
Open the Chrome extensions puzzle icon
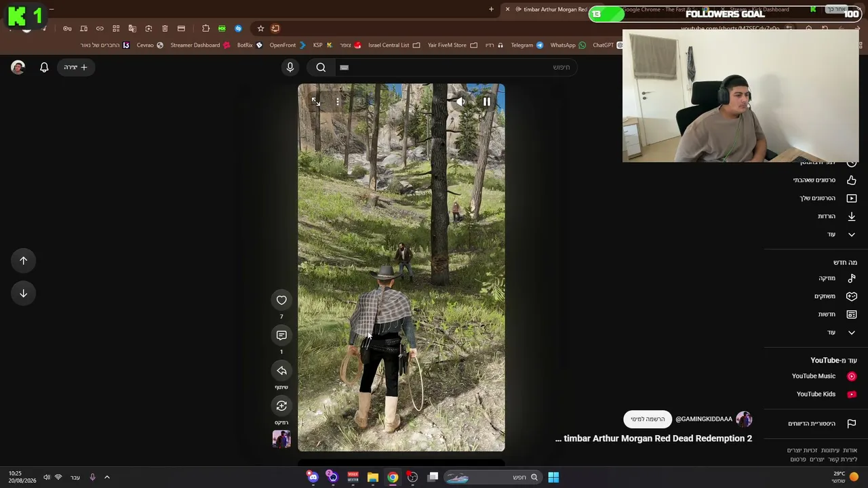[x=205, y=28]
